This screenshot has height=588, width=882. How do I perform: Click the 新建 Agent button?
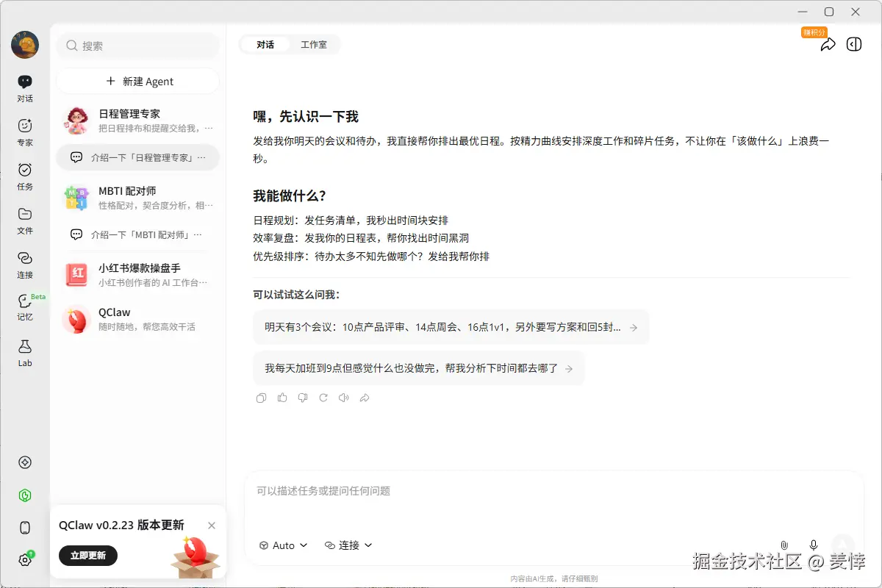point(138,81)
